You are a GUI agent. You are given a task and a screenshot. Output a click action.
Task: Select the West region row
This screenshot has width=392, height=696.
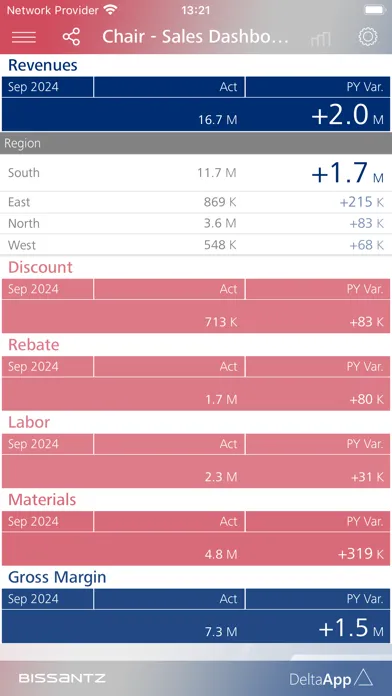[196, 245]
